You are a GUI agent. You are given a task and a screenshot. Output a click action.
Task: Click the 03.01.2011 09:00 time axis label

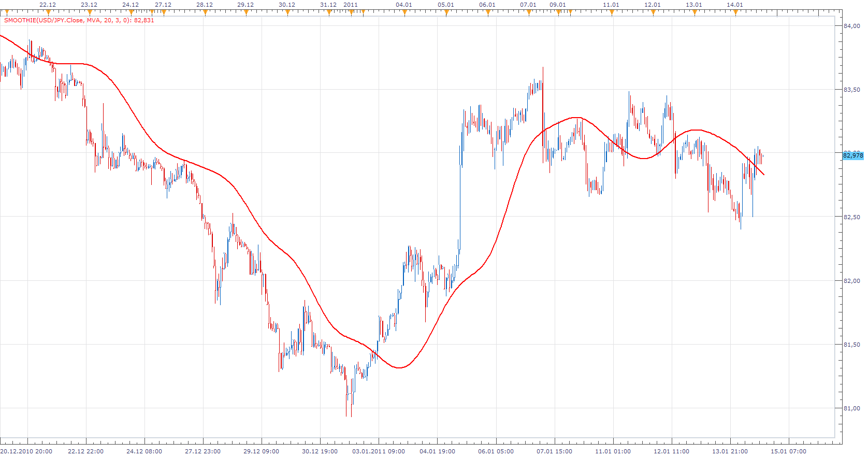coord(379,451)
